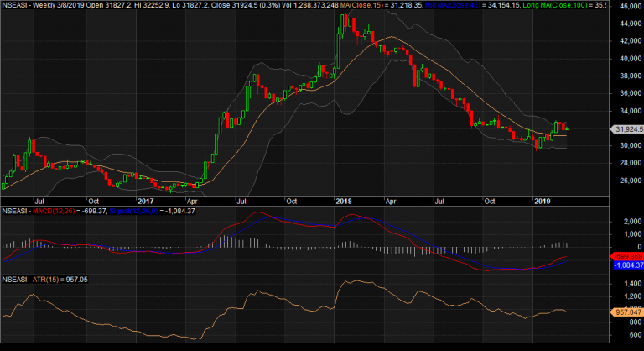Viewport: 644px width, 351px height.
Task: Click the '31,924.5' last price tag
Action: click(x=629, y=129)
